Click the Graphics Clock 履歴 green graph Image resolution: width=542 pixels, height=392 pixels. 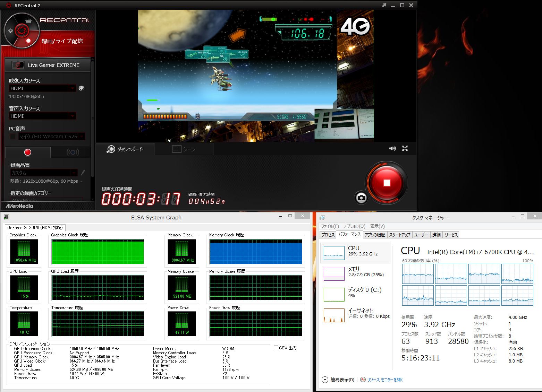pos(98,252)
